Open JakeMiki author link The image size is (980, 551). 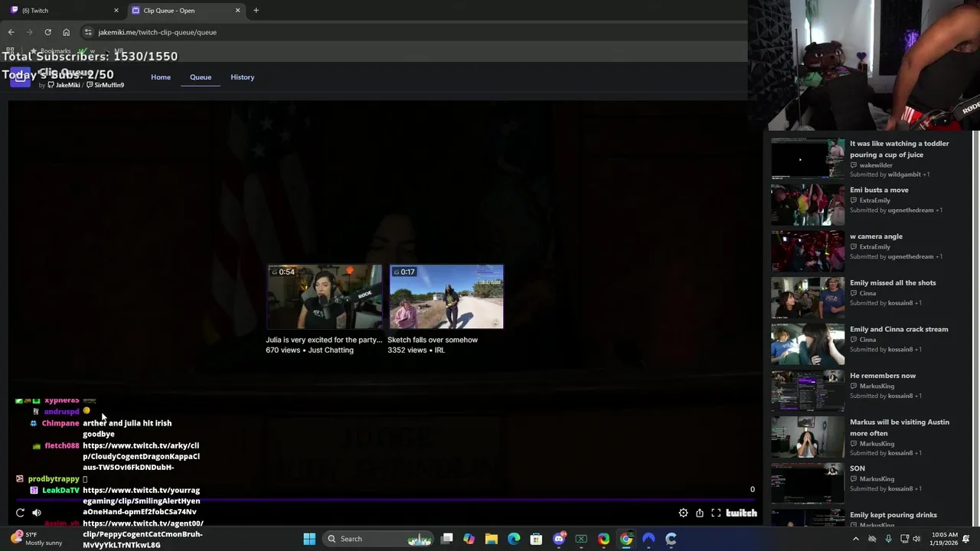pyautogui.click(x=64, y=85)
